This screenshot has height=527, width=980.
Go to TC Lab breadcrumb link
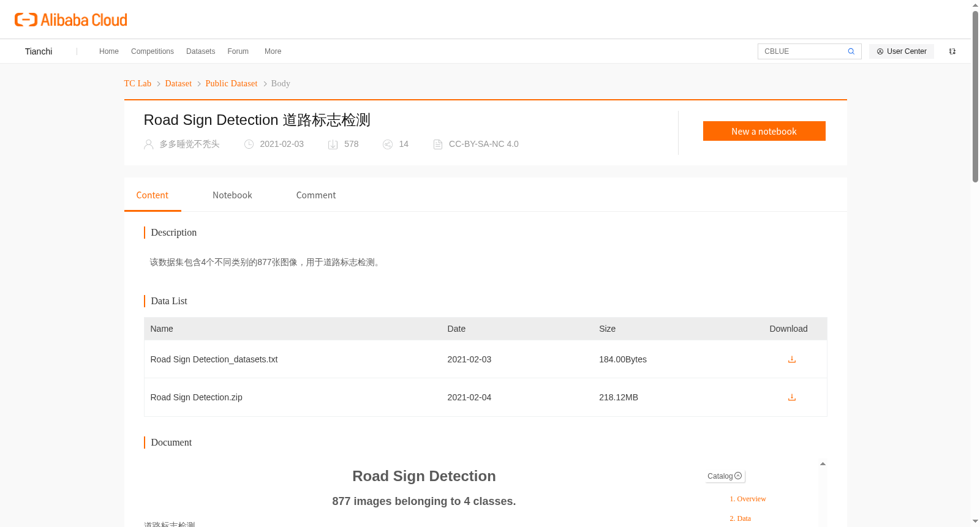pos(138,83)
